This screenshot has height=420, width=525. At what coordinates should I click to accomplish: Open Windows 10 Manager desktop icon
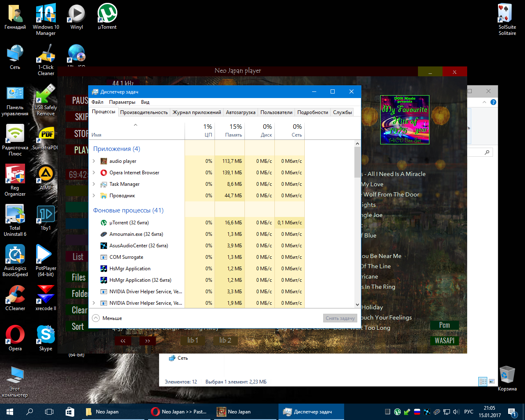[46, 20]
